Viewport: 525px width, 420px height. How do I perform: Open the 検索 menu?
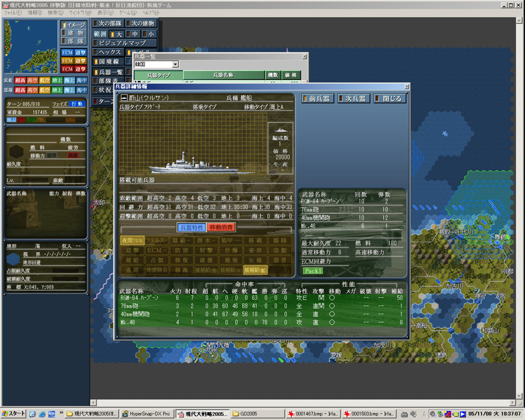[x=55, y=12]
